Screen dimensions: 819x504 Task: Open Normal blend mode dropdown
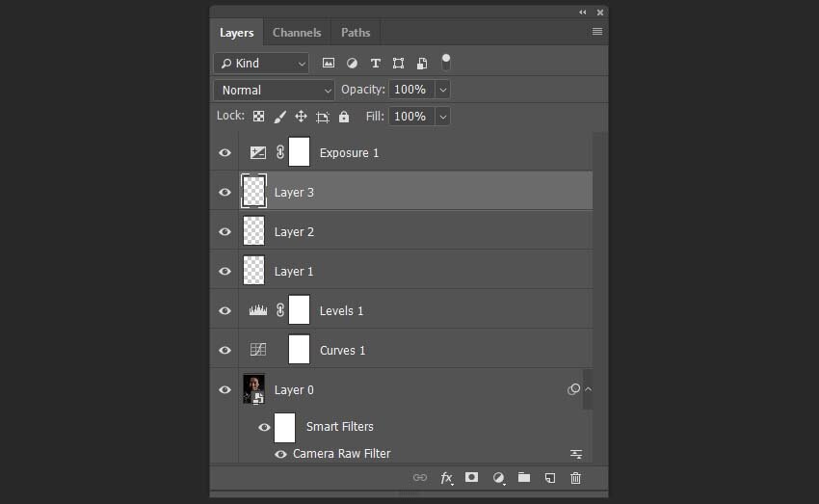(x=274, y=90)
